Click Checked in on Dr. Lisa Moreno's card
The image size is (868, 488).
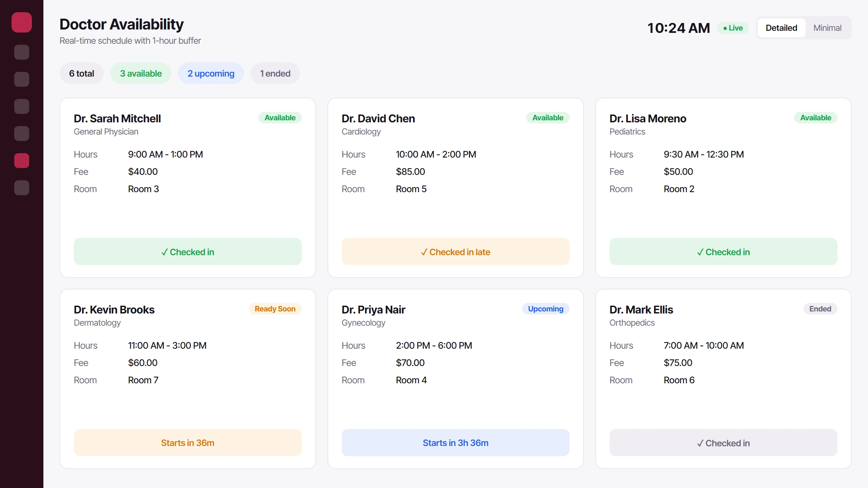coord(724,251)
